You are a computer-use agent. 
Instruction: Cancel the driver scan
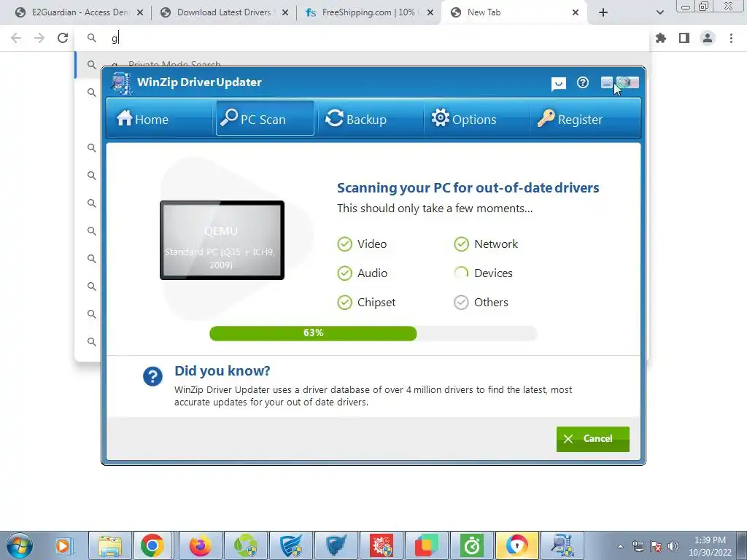click(x=592, y=438)
